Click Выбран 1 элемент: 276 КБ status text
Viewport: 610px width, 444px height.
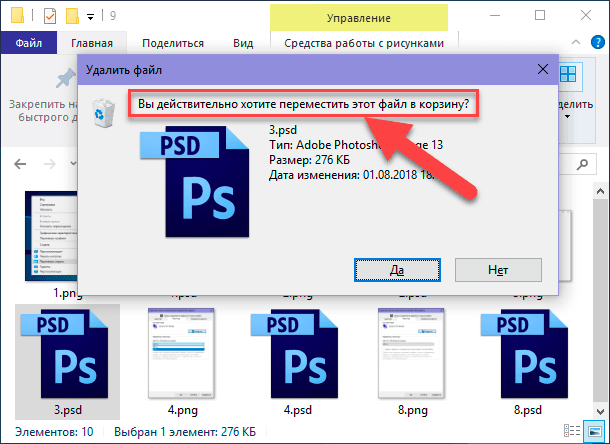tap(185, 432)
